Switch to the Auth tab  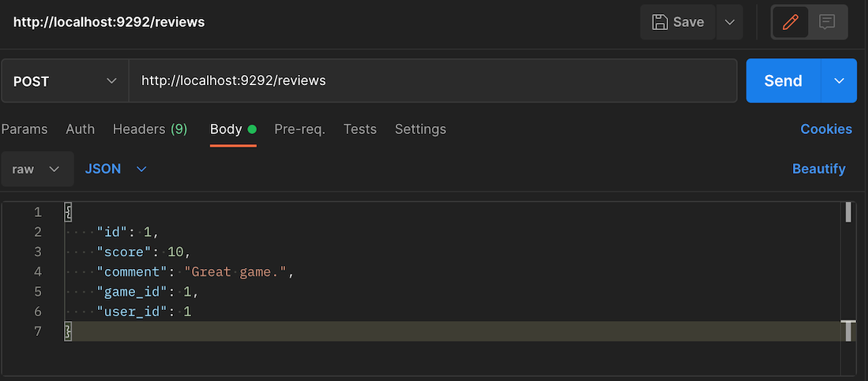point(81,129)
